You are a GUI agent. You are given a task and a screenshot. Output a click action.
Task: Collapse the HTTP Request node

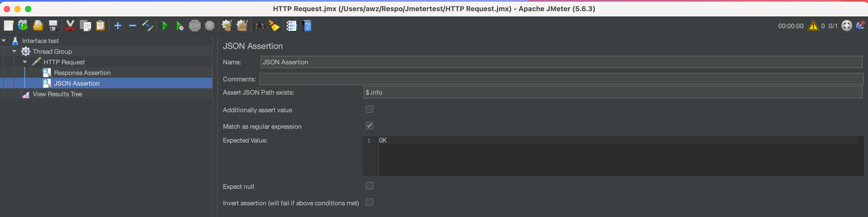25,62
